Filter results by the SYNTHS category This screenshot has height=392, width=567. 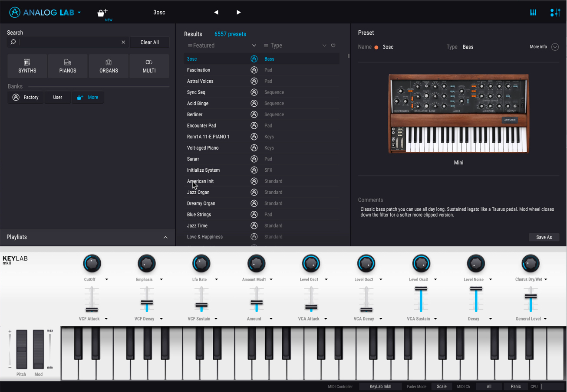[27, 66]
